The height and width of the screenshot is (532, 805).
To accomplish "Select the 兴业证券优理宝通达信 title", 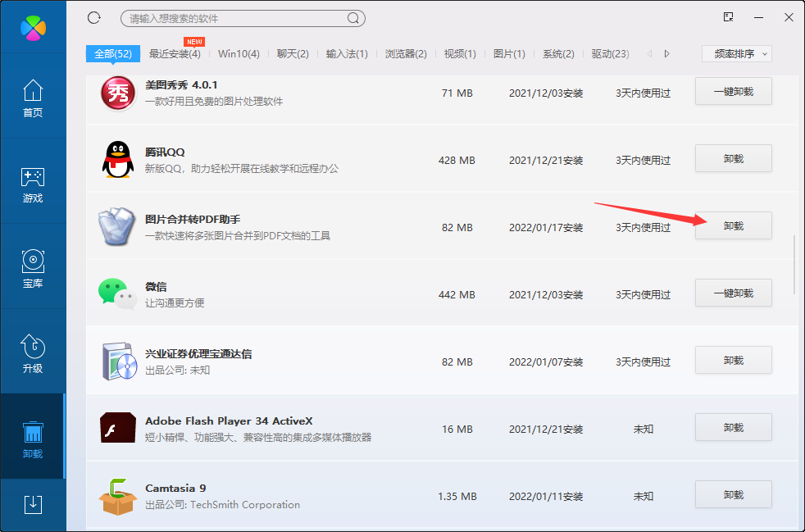I will [198, 354].
